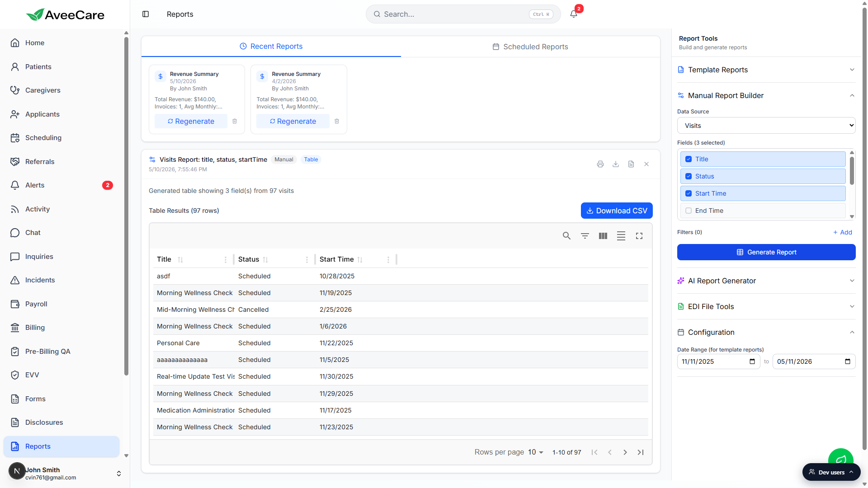
Task: Close the Visits Report panel
Action: coord(646,164)
